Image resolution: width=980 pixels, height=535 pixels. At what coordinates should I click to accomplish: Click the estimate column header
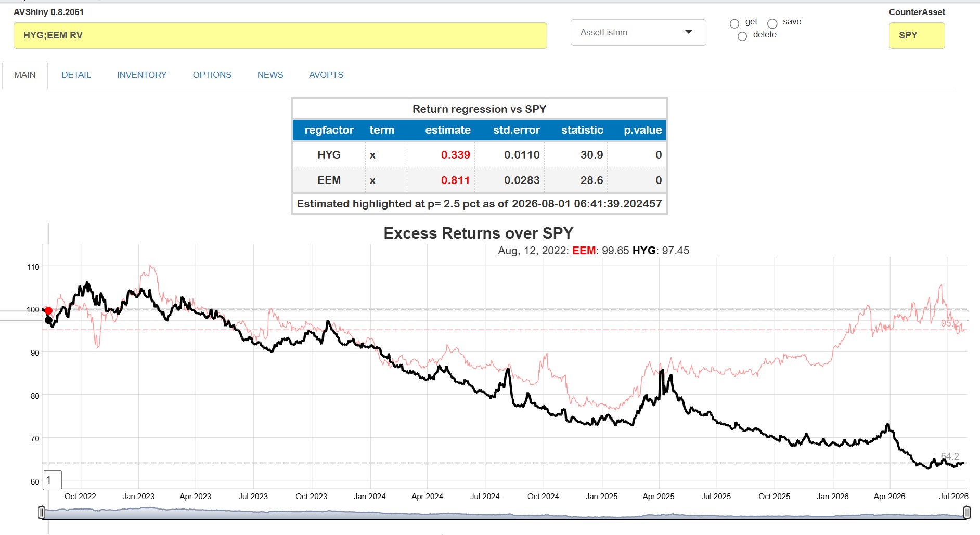tap(448, 130)
